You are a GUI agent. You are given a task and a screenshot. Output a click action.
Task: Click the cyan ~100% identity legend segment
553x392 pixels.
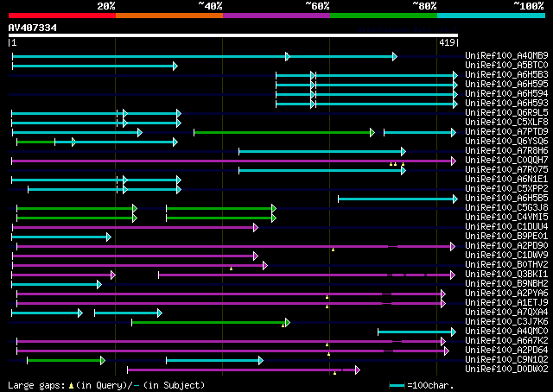(x=491, y=16)
